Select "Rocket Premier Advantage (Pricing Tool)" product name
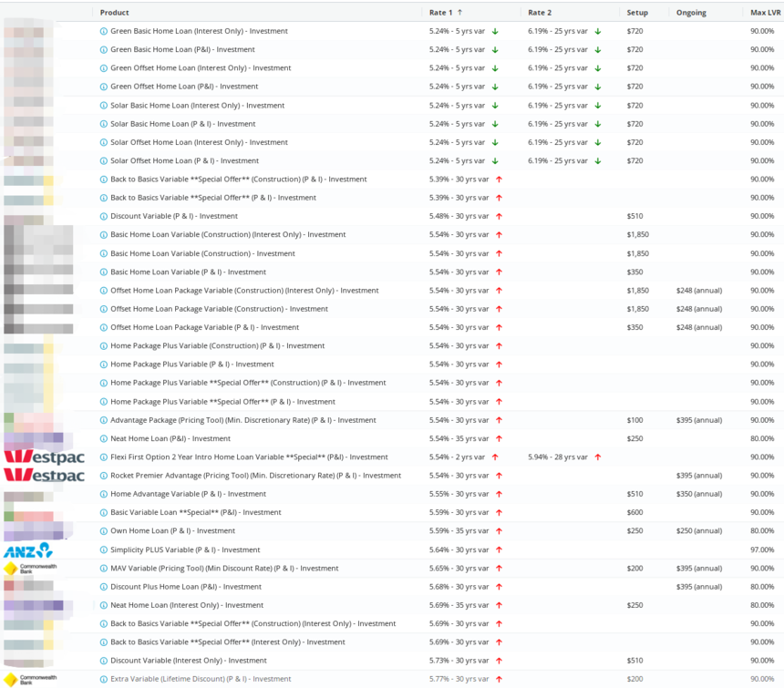784x688 pixels. [x=255, y=476]
